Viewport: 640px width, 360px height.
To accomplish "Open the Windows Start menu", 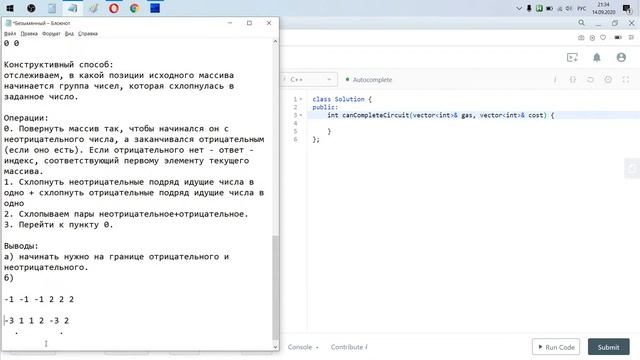I will tap(10, 8).
